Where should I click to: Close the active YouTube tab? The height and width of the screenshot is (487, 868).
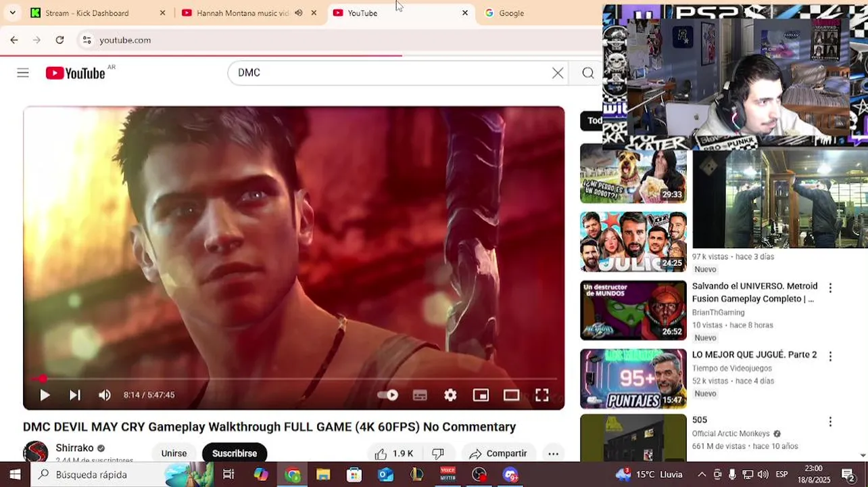click(464, 13)
